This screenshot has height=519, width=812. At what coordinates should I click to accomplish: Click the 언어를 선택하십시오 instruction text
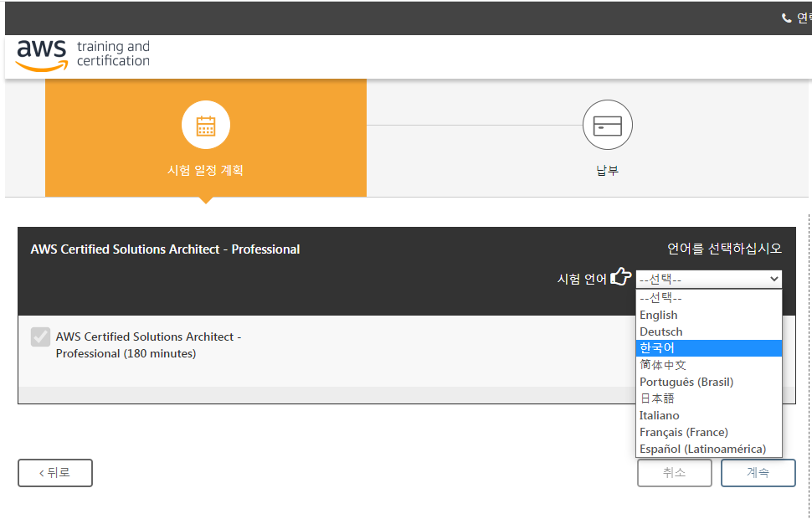coord(724,249)
